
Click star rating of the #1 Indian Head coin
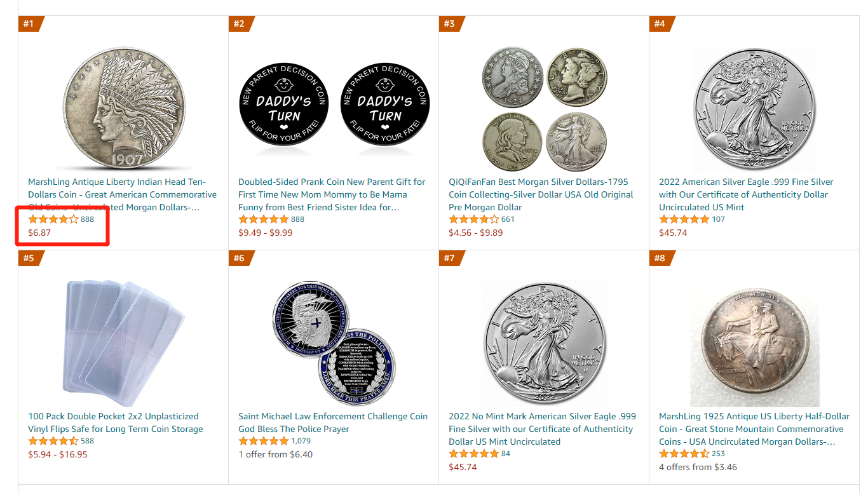(53, 219)
